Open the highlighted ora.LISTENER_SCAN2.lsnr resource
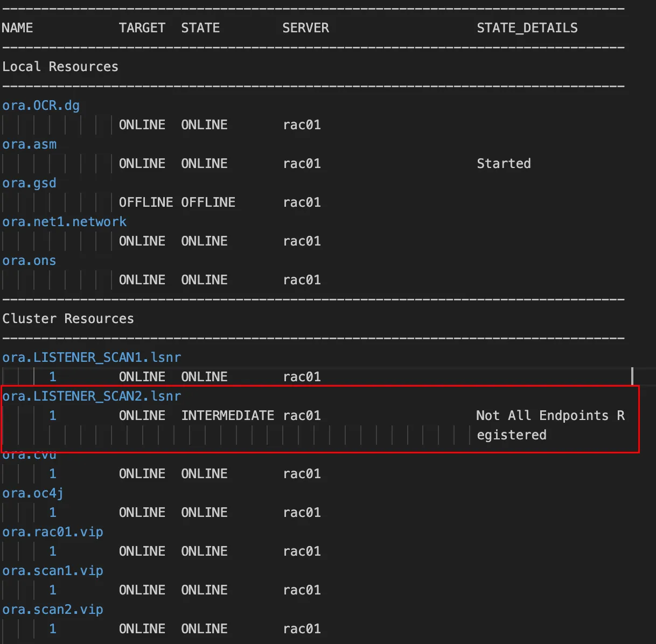Viewport: 656px width, 644px height. click(92, 396)
